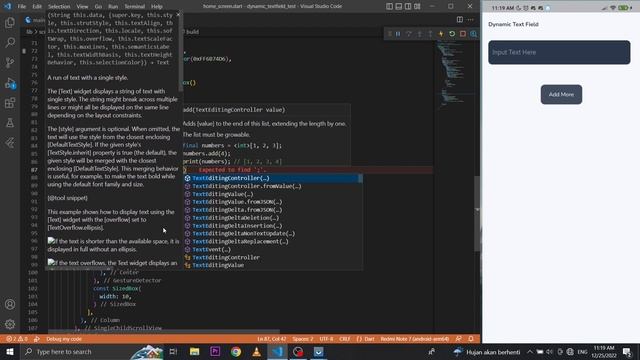Screen dimensions: 640x360
Task: Open the Selection menu
Action: 59,7
